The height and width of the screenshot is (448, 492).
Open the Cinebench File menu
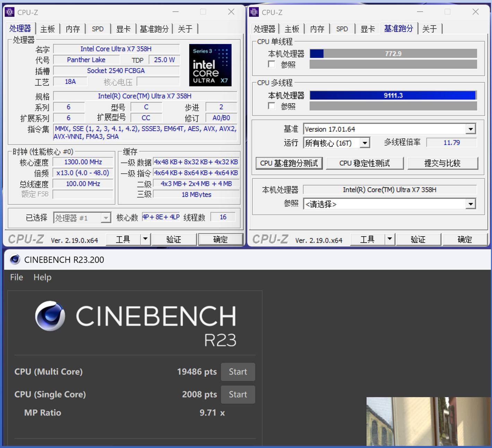click(17, 277)
